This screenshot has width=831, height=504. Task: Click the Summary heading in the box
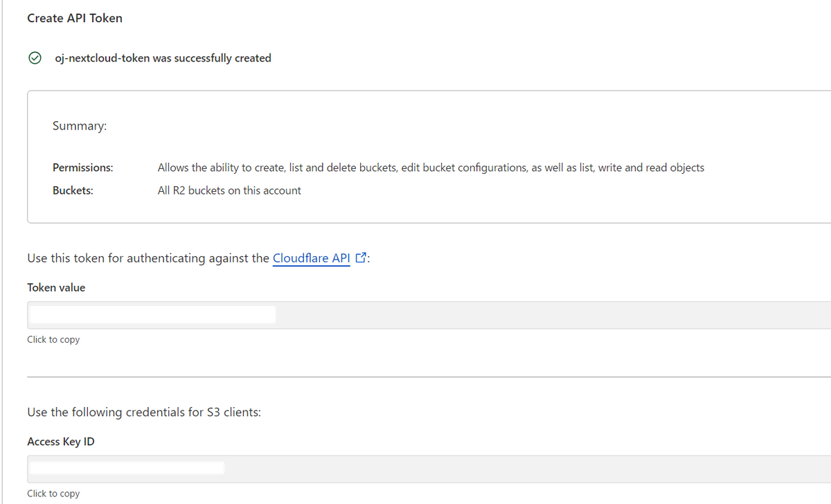(x=80, y=126)
